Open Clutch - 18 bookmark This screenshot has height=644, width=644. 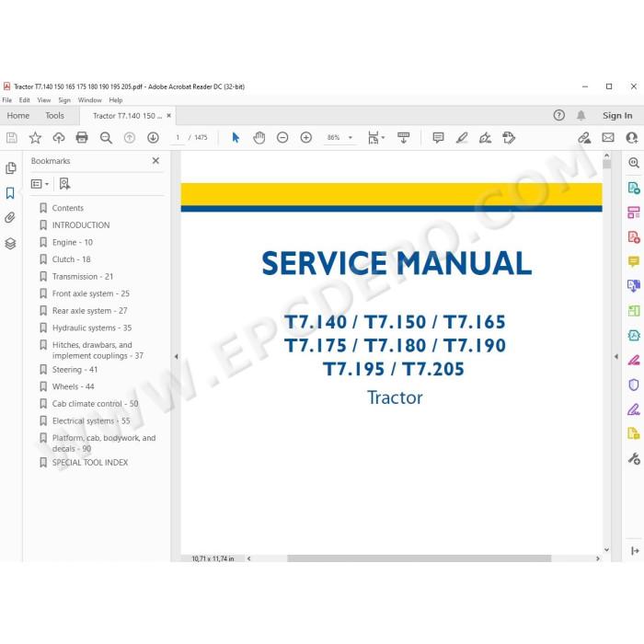pos(72,259)
